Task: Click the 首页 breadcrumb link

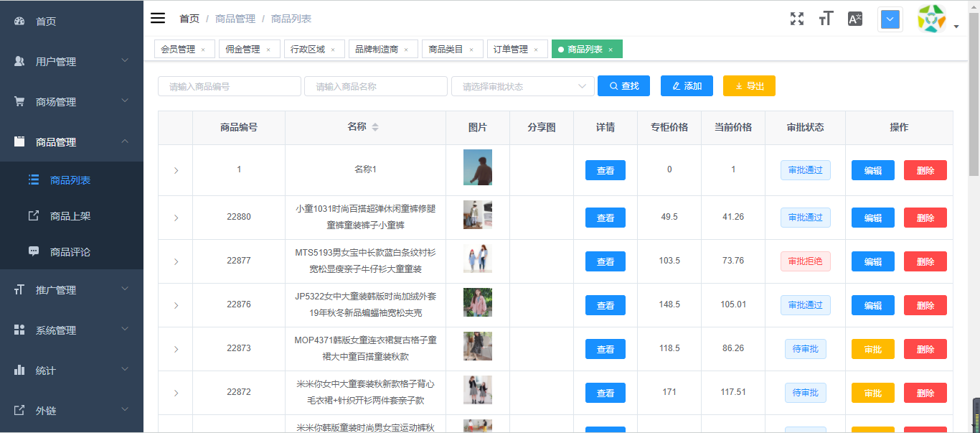Action: (x=189, y=19)
